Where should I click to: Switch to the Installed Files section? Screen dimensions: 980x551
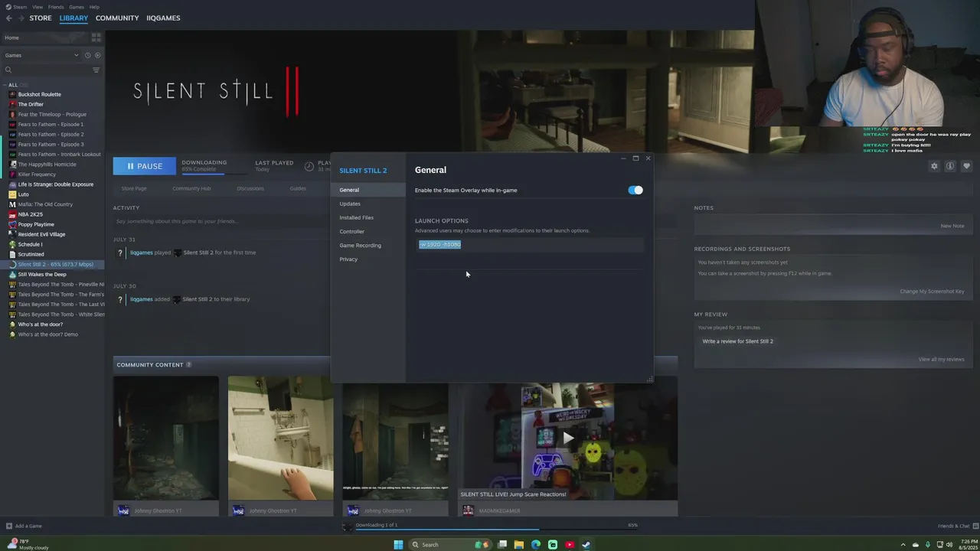coord(357,217)
